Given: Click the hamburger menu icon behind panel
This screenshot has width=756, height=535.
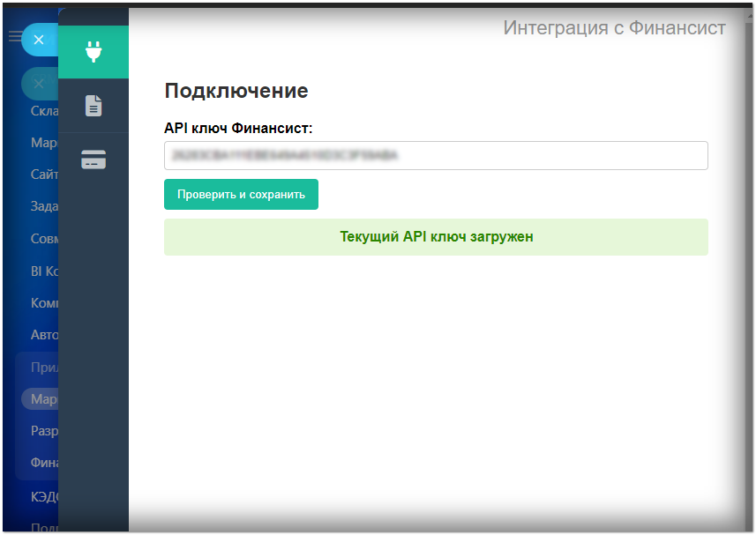Looking at the screenshot, I should pos(15,36).
